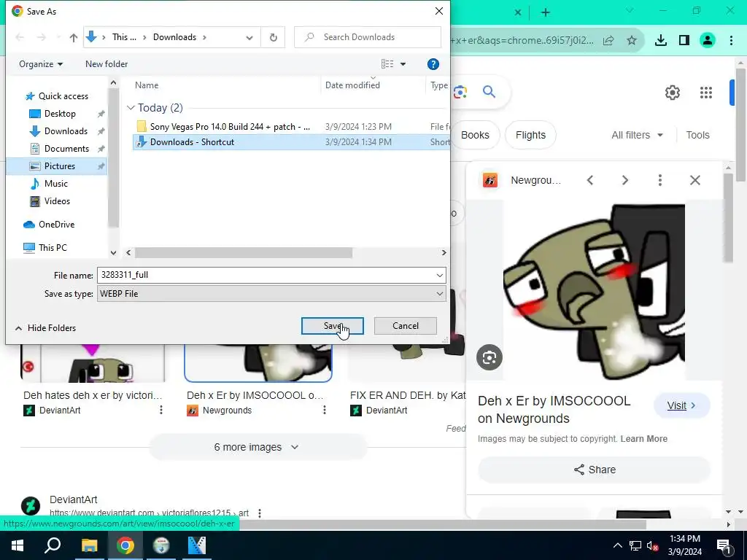Image resolution: width=747 pixels, height=560 pixels.
Task: Open more options in image preview panel
Action: tap(659, 180)
